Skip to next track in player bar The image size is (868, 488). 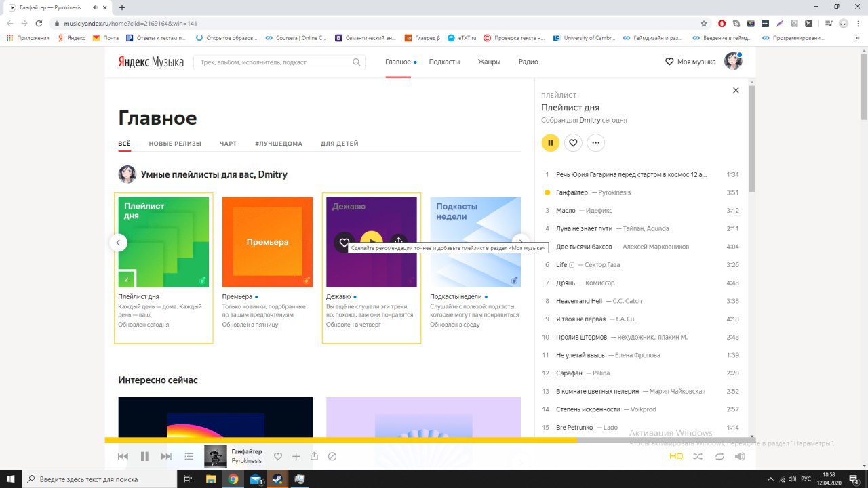(x=166, y=457)
